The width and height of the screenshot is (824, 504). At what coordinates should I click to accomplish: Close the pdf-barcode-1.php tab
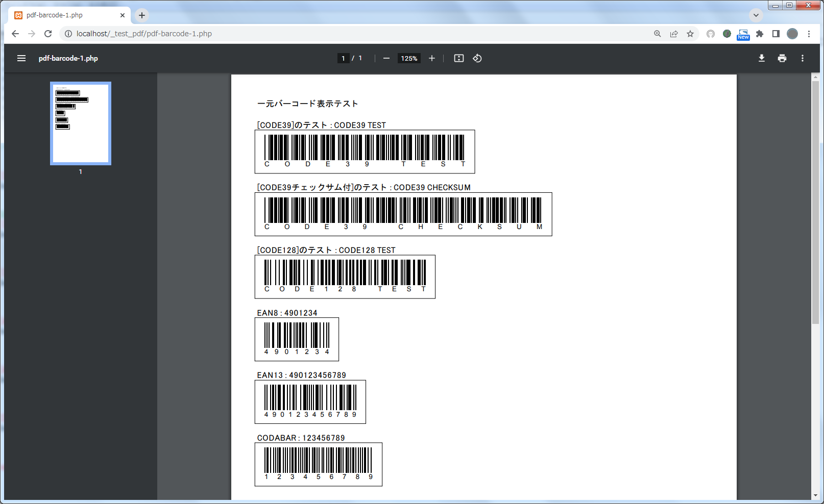[123, 15]
